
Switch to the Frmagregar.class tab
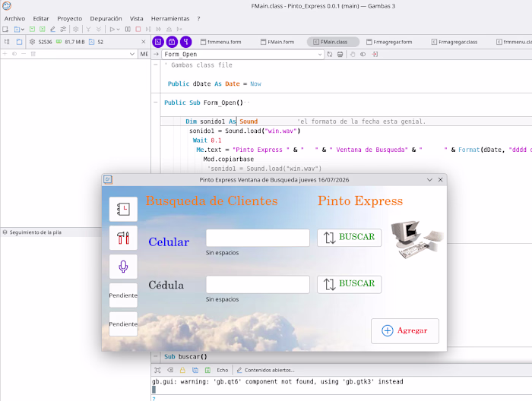454,42
